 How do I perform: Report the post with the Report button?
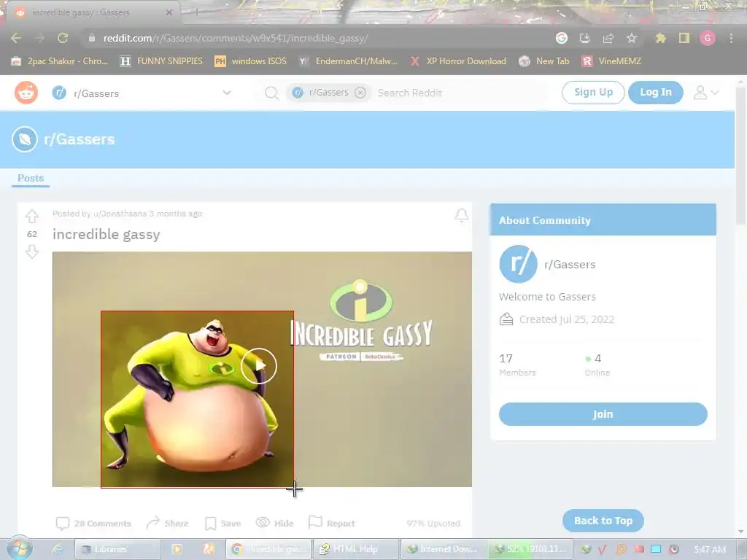[332, 523]
